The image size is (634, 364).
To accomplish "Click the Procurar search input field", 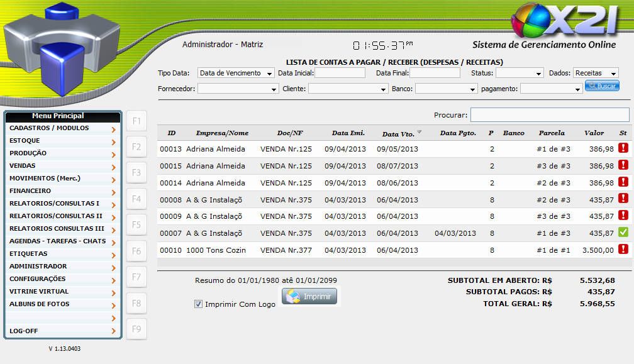I will tap(549, 115).
